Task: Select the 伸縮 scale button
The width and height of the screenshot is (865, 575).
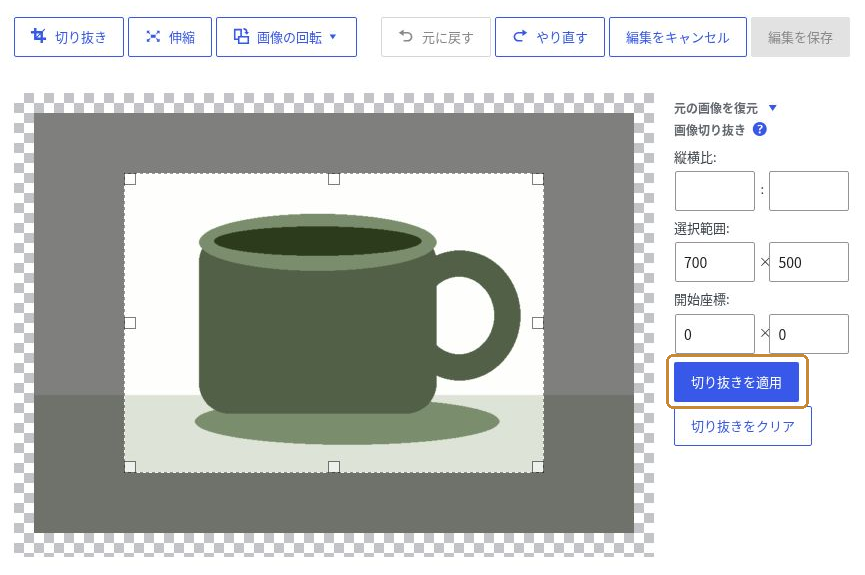Action: click(170, 37)
